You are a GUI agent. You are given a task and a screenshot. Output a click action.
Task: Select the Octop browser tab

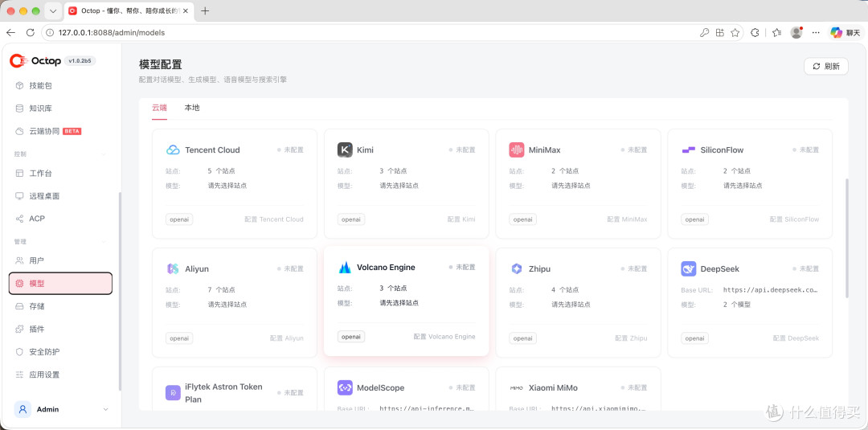[129, 11]
